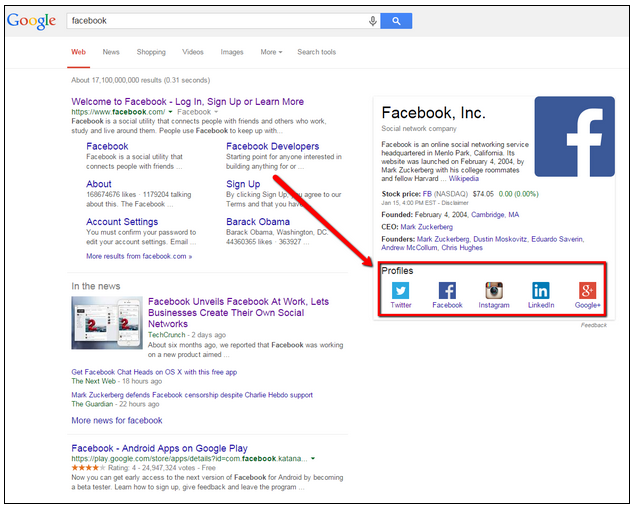634x508 pixels.
Task: Click the Profiles heading
Action: (397, 271)
